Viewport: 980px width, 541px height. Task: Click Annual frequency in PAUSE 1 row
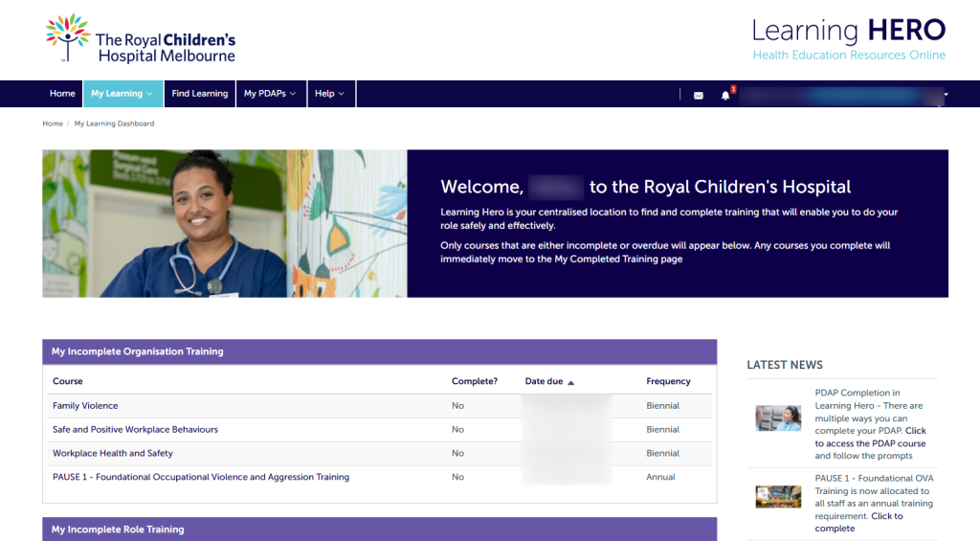click(660, 477)
